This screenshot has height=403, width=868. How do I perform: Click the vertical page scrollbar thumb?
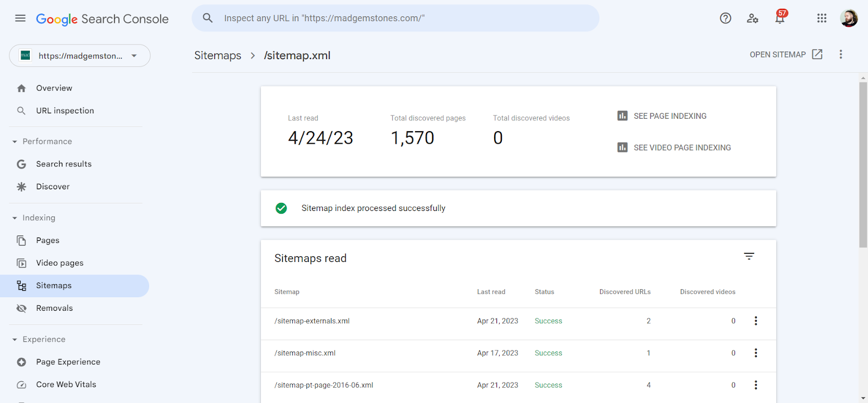(x=863, y=165)
